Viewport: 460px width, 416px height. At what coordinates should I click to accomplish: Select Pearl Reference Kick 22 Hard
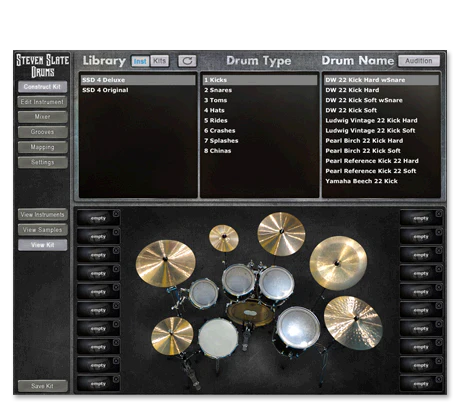pyautogui.click(x=381, y=161)
